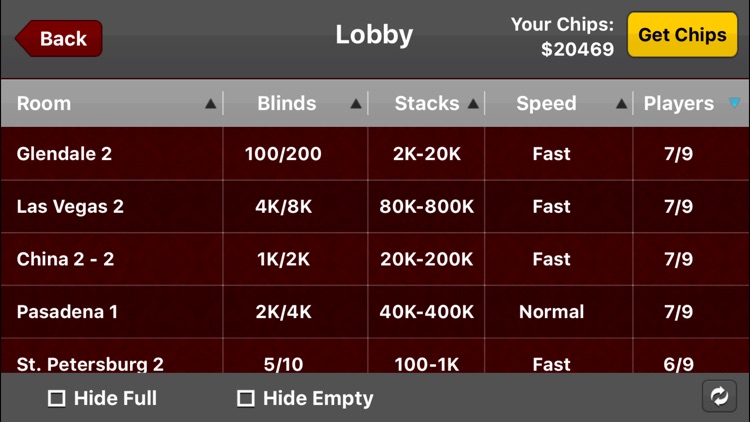Sort rooms by Room name arrow
This screenshot has width=750, height=422.
210,104
